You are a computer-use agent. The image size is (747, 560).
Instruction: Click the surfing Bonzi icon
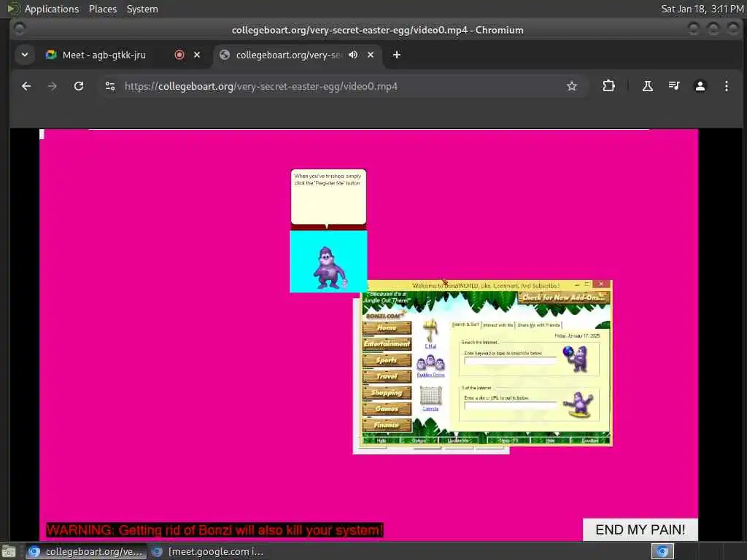pyautogui.click(x=578, y=404)
